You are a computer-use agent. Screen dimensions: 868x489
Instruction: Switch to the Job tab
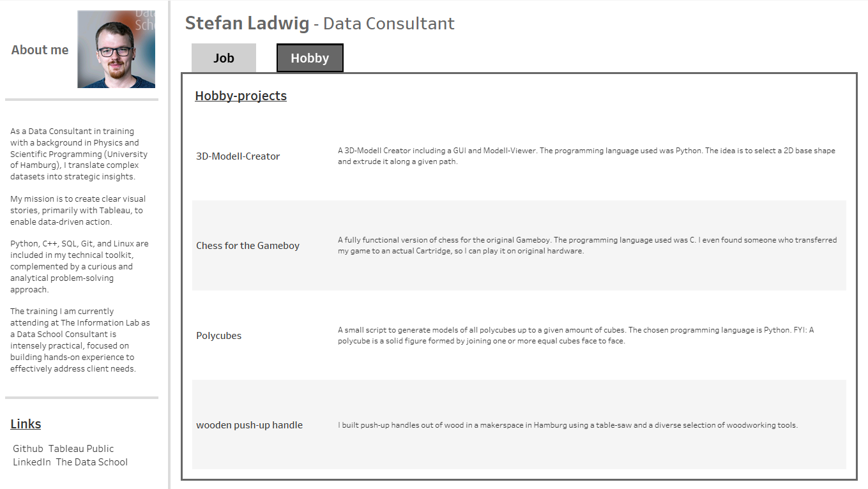click(x=224, y=58)
